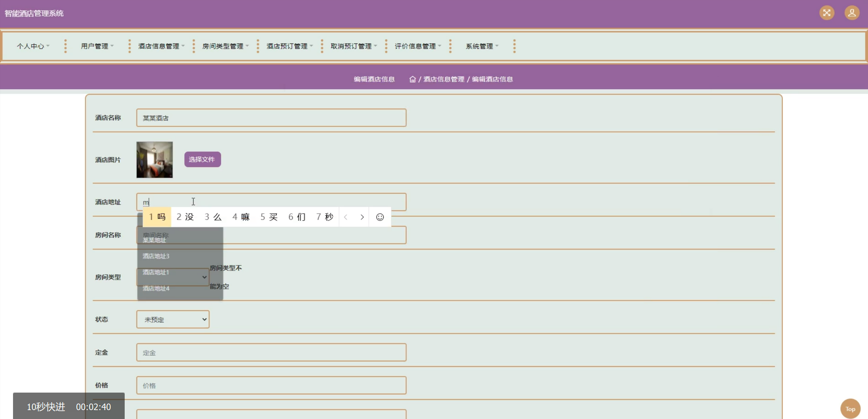Click the hotel room image thumbnail
Image resolution: width=868 pixels, height=419 pixels.
tap(154, 160)
